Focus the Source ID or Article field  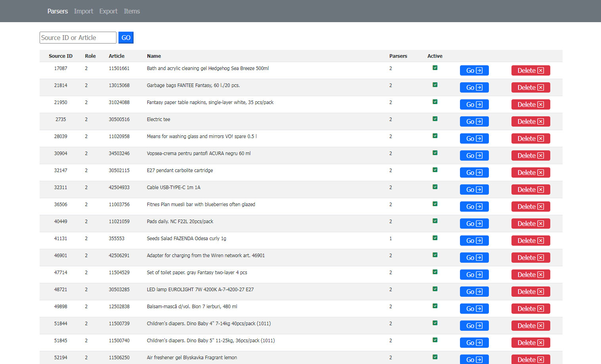click(x=78, y=38)
